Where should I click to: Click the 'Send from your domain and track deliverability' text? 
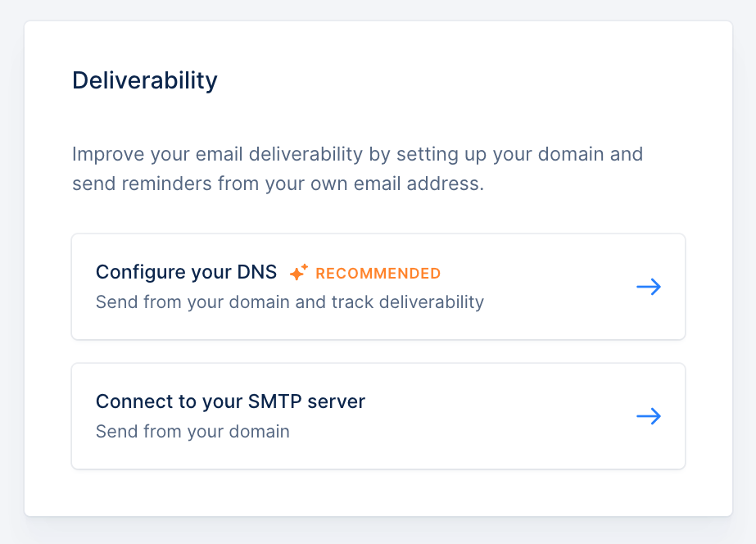(x=290, y=301)
